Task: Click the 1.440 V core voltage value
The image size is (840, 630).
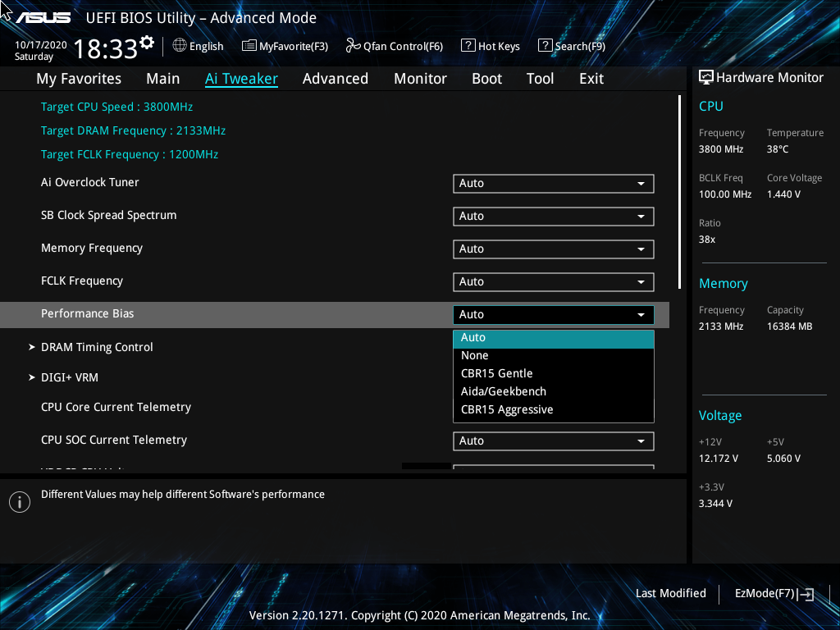Action: coord(783,194)
